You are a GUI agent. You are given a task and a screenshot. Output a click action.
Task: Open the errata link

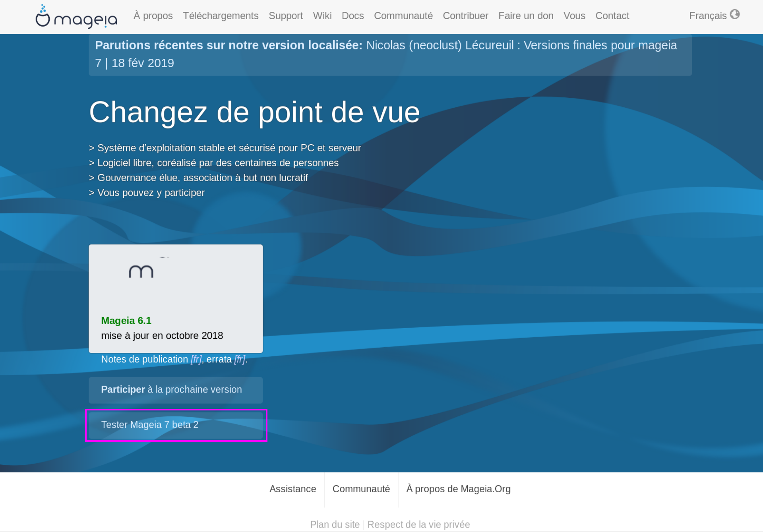(219, 359)
